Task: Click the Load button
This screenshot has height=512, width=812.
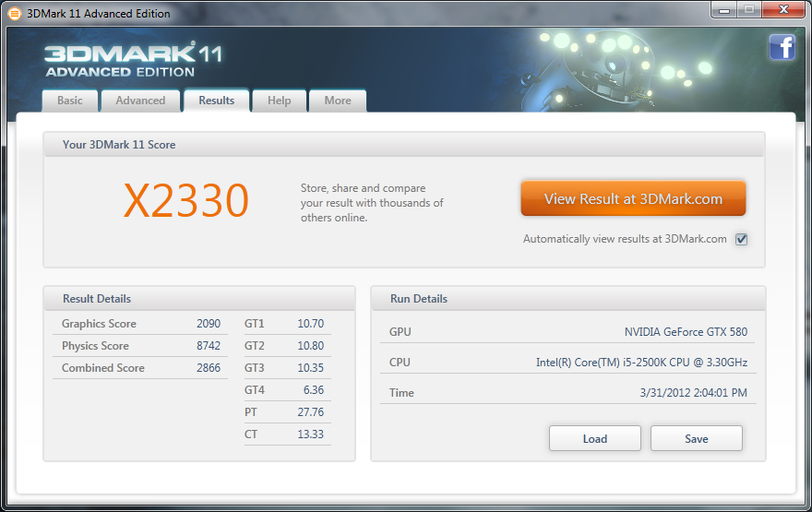Action: click(x=595, y=438)
